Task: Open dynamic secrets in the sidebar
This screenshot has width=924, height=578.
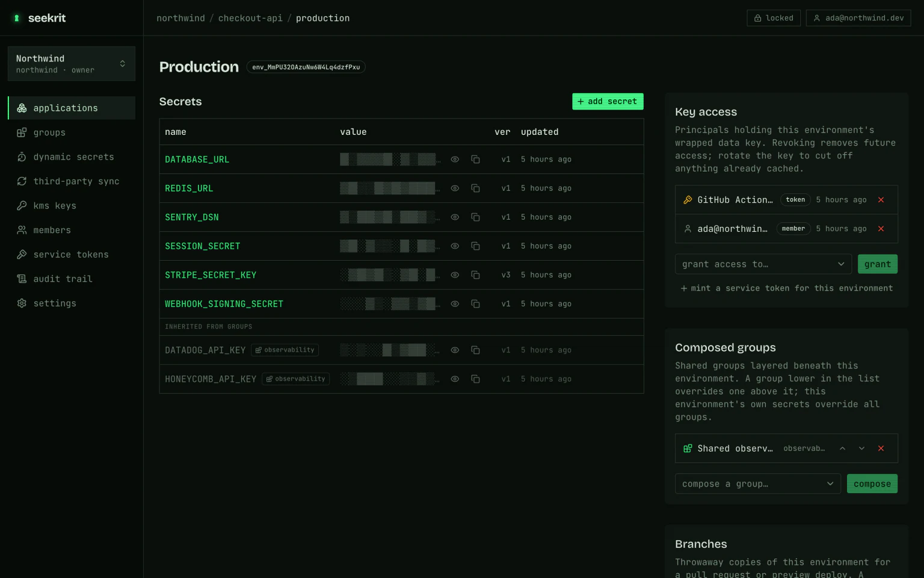Action: pos(72,157)
